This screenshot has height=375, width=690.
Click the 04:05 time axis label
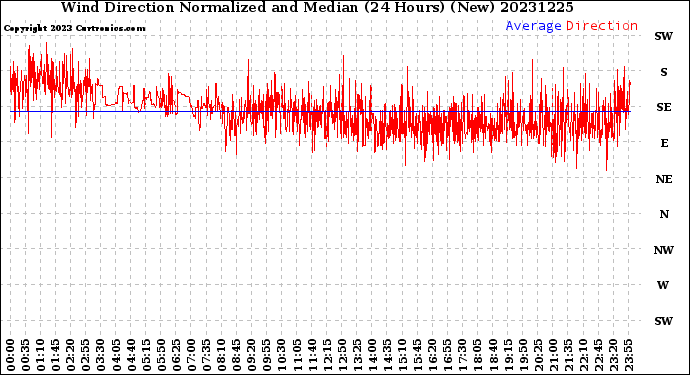(116, 355)
